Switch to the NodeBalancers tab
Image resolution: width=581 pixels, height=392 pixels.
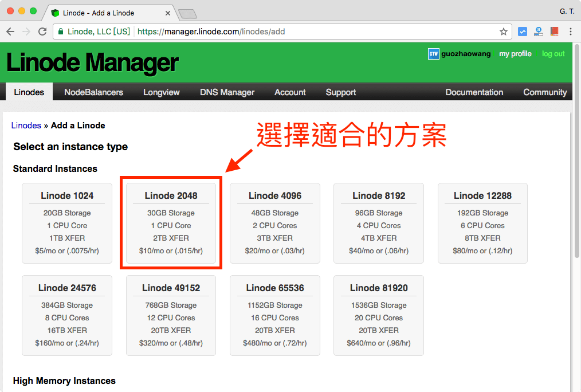pyautogui.click(x=93, y=92)
